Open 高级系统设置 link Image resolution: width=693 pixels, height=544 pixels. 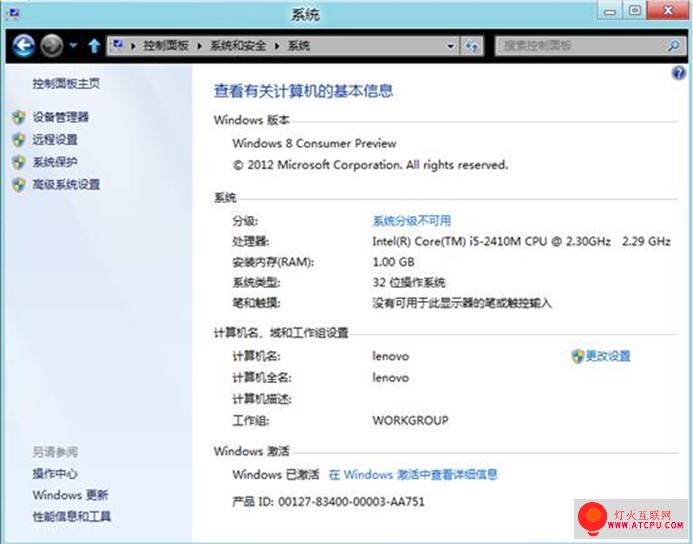[x=66, y=184]
